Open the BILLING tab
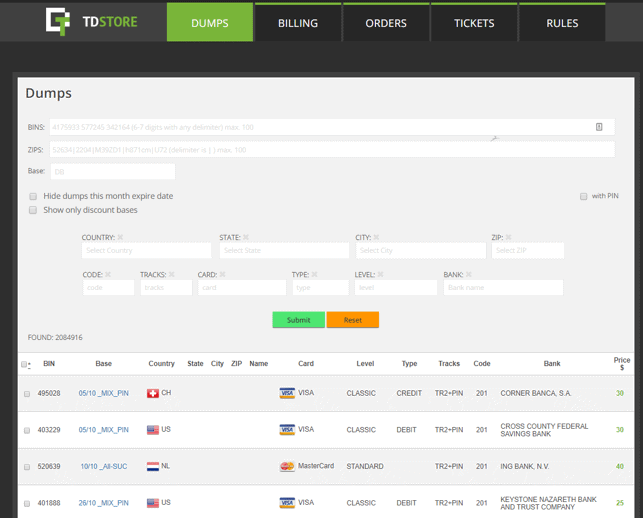Screen dimensions: 643x518 [x=298, y=22]
